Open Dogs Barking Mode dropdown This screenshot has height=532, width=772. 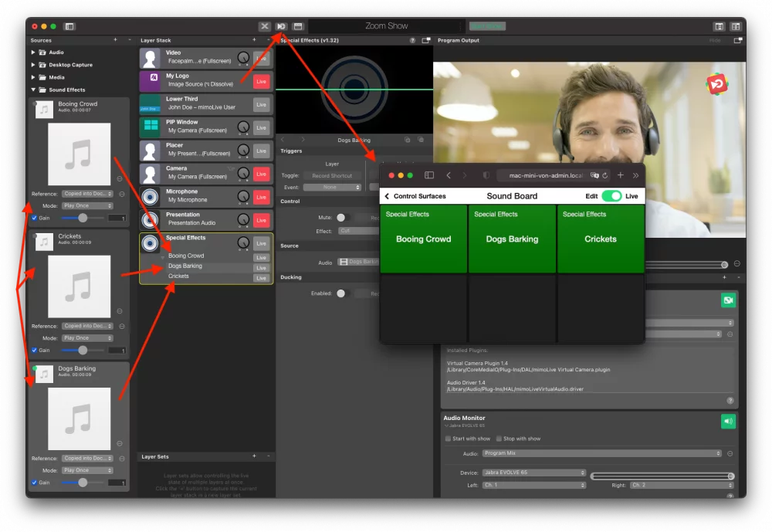pos(88,470)
